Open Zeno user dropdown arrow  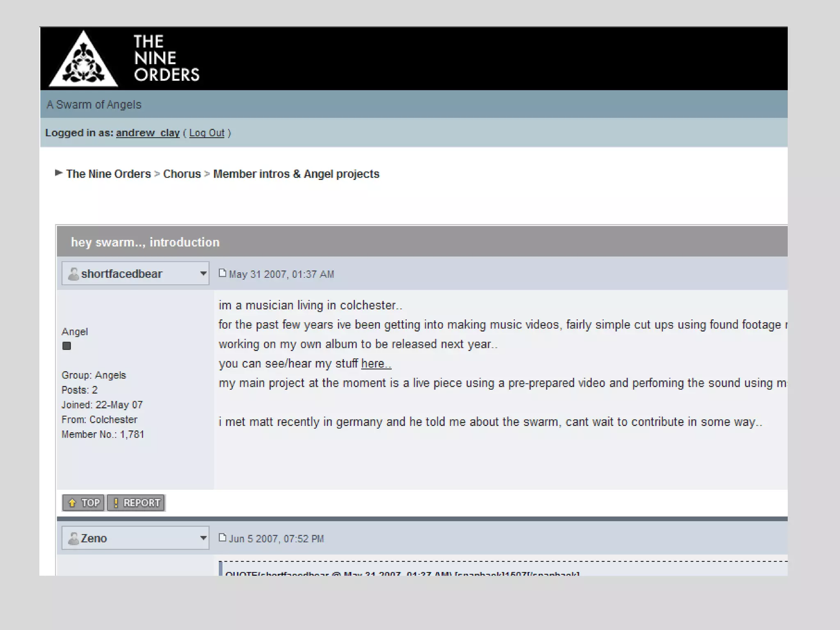click(x=203, y=538)
